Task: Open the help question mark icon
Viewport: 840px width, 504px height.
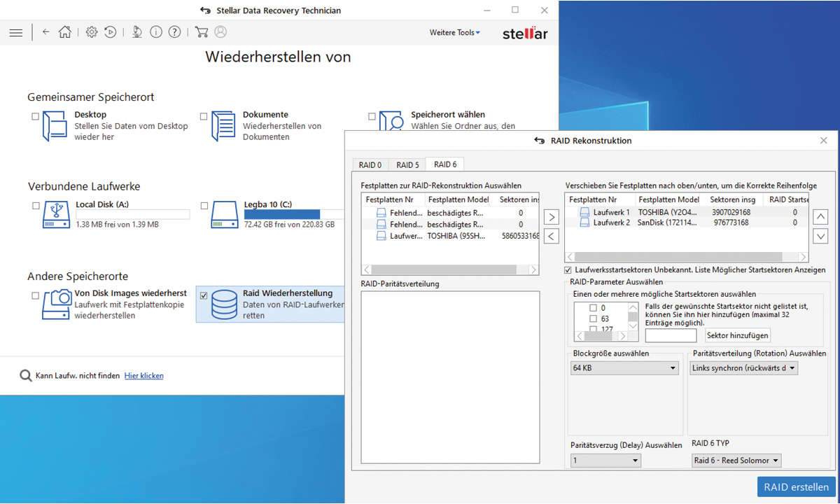Action: (175, 32)
